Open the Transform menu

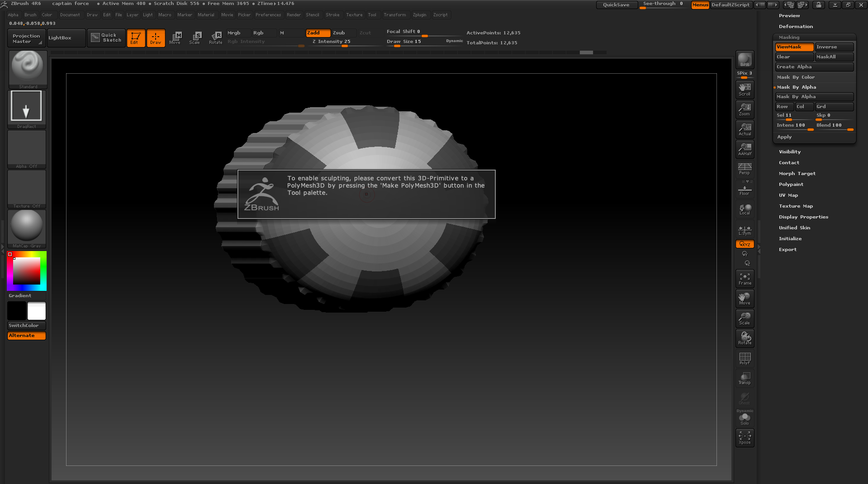tap(395, 15)
